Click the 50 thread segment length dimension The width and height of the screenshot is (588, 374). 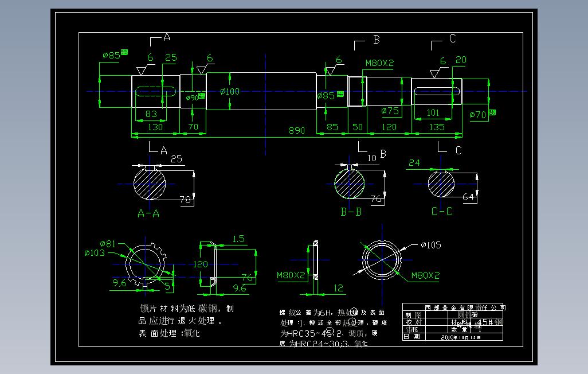pyautogui.click(x=358, y=127)
